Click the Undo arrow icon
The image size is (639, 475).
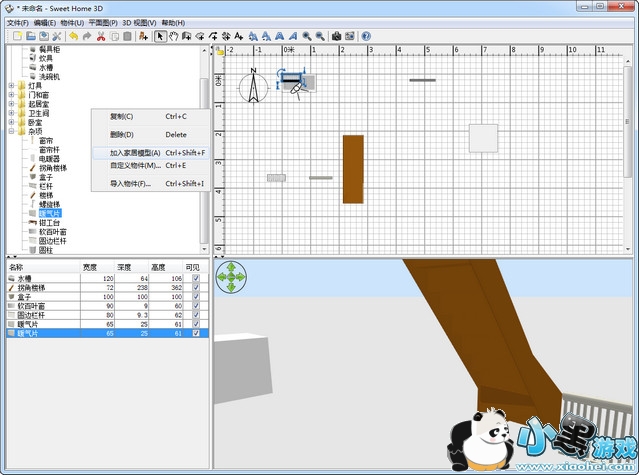73,36
